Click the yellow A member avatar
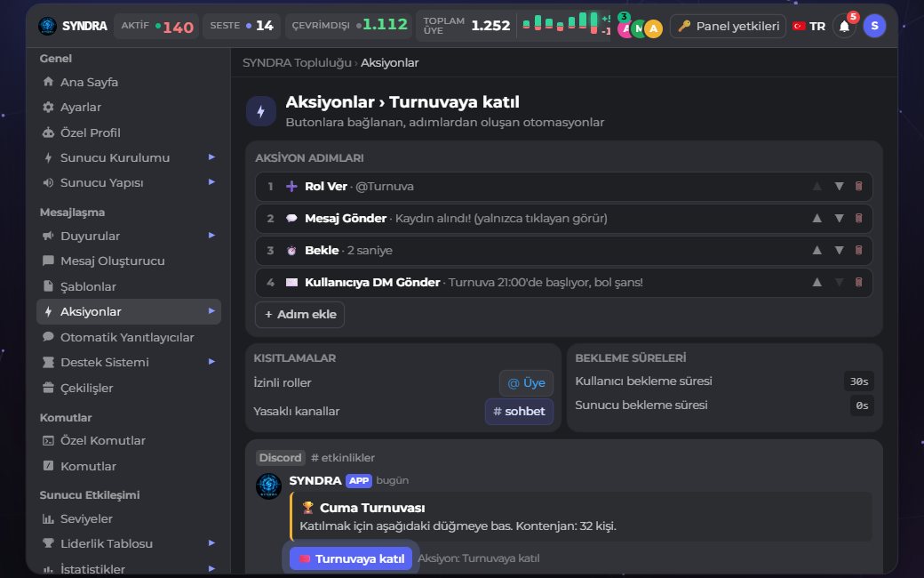Viewport: 924px width, 578px height. tap(653, 28)
